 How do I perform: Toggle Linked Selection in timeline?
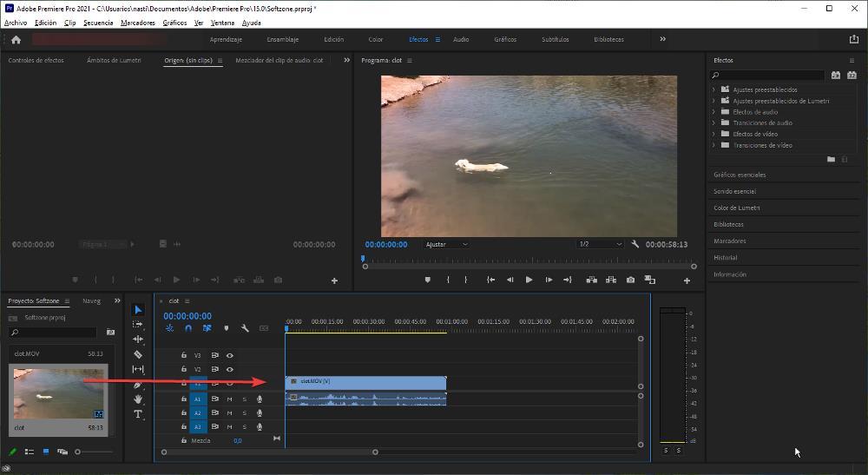tap(207, 328)
